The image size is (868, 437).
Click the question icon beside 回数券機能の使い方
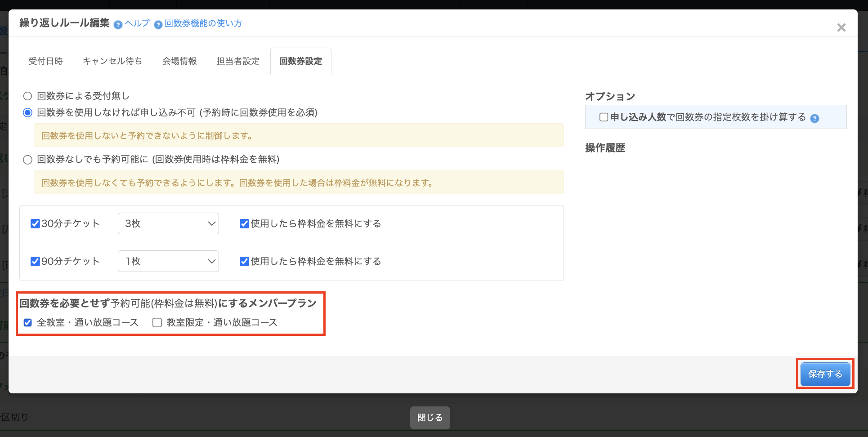(158, 25)
